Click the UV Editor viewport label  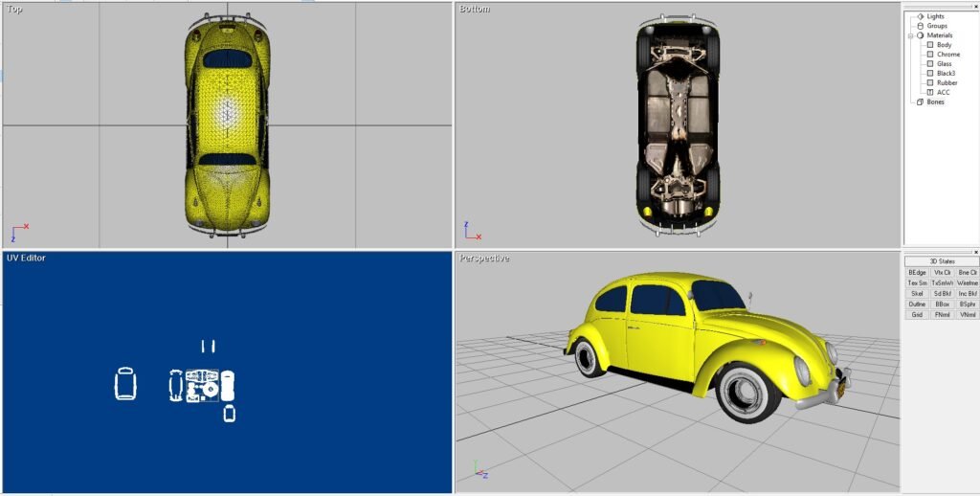click(x=26, y=258)
